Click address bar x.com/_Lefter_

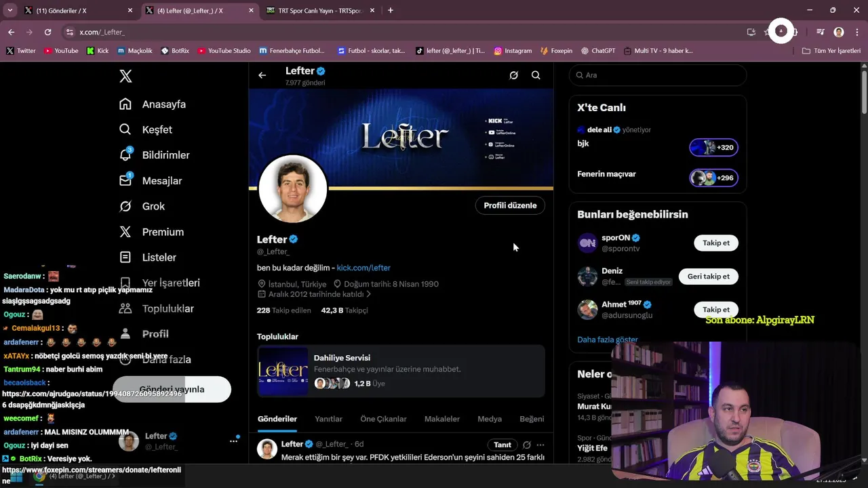pyautogui.click(x=102, y=32)
